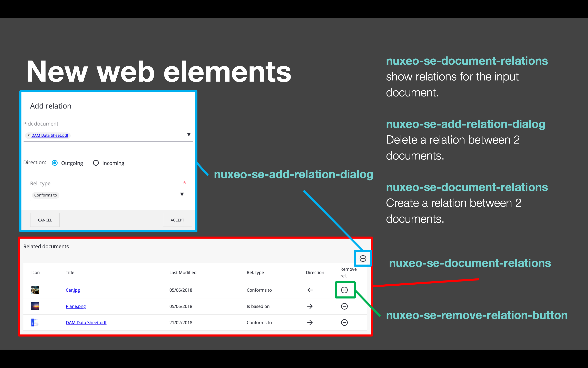Select the Outgoing direction radio button

click(55, 163)
